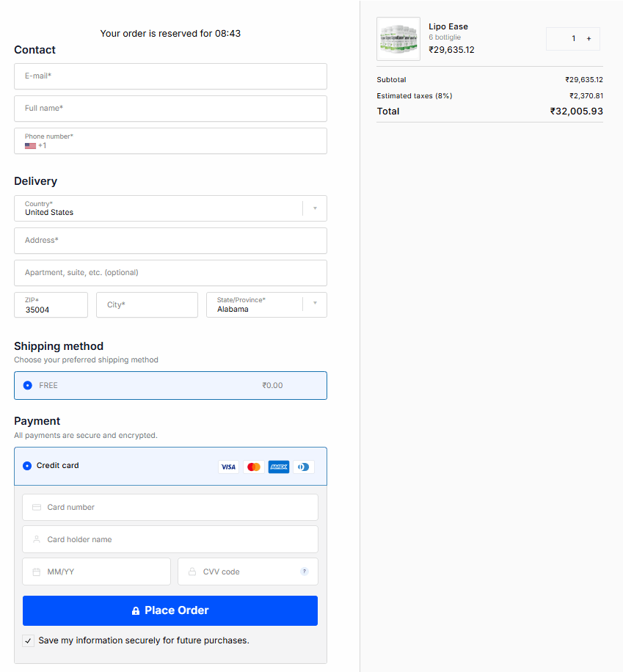This screenshot has width=623, height=672.
Task: Click the Diners Club card icon
Action: [303, 467]
